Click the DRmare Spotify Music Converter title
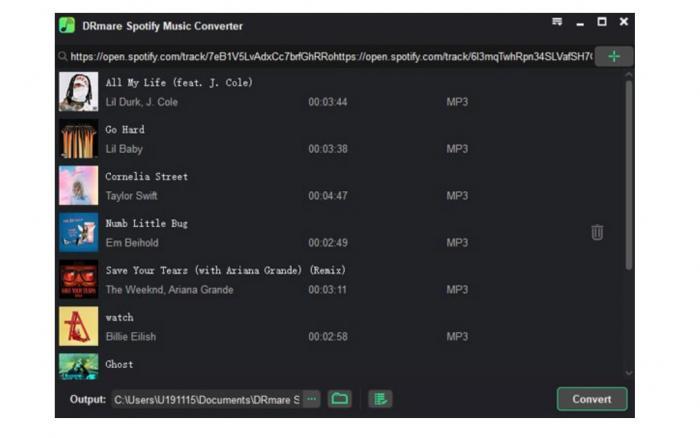Image resolution: width=700 pixels, height=438 pixels. (x=162, y=26)
